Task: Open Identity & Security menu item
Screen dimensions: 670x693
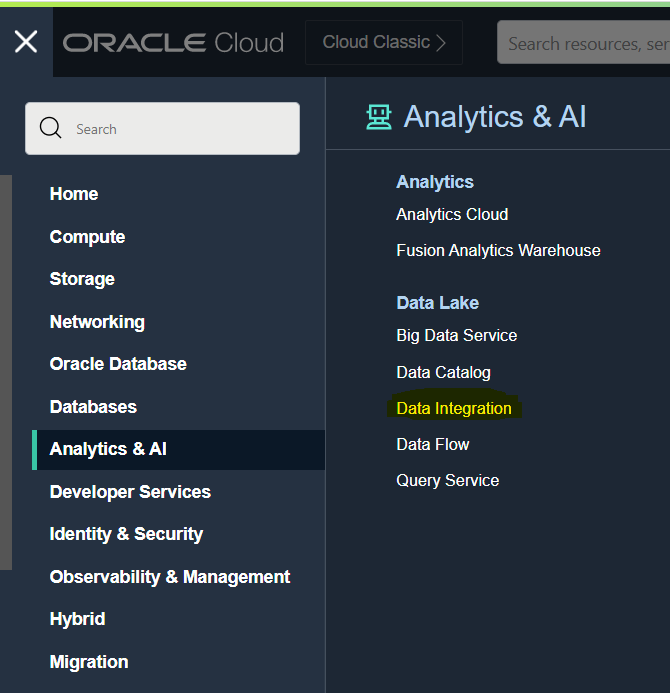Action: click(x=126, y=534)
